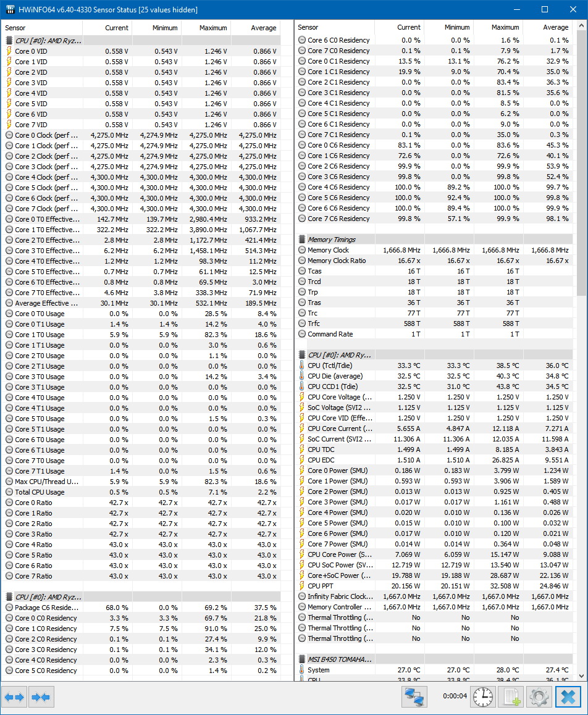Click the lightning icon beside Core 0 Power (SMU)
588x715 pixels.
(x=301, y=470)
